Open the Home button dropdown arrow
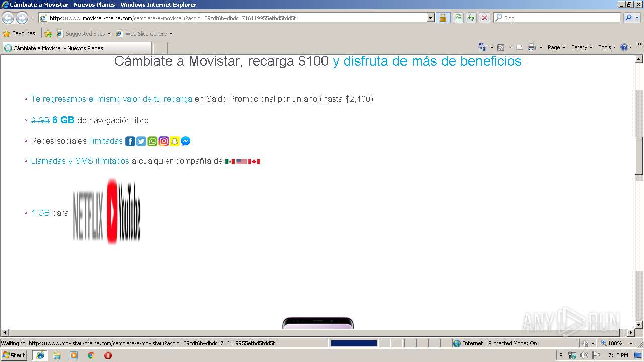 pyautogui.click(x=491, y=47)
